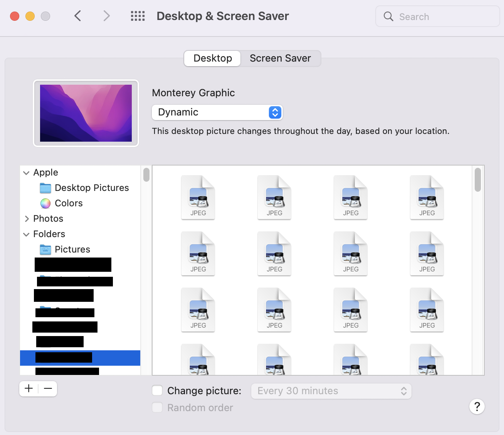Click the remove folder minus button

coord(48,389)
